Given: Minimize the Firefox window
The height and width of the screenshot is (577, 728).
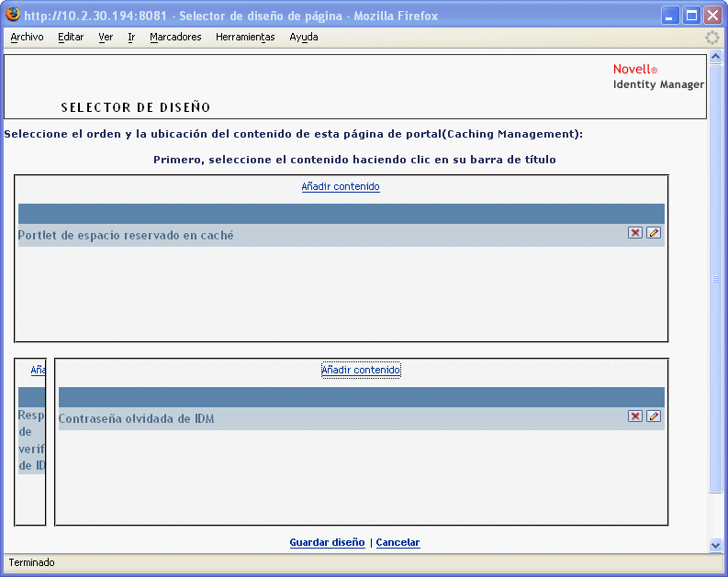Looking at the screenshot, I should tap(670, 16).
